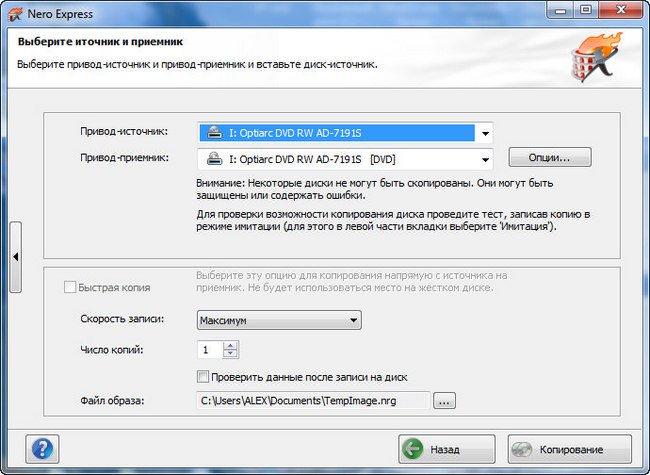Expand the Привод-источник dropdown arrow

(485, 133)
